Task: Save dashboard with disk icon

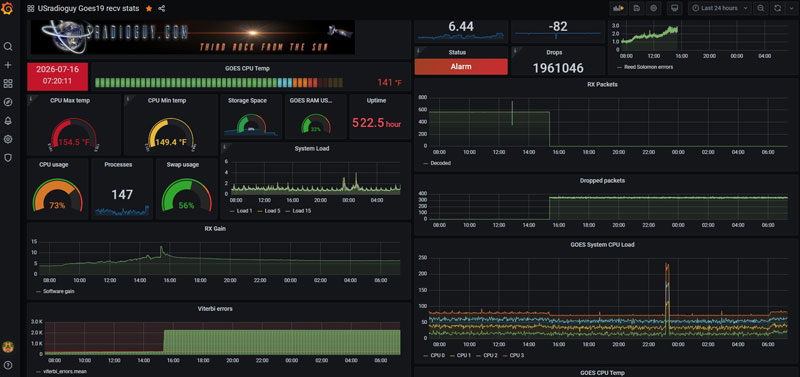Action: tap(636, 8)
